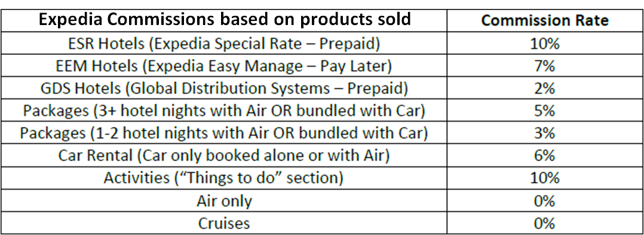644x235 pixels.
Task: Select the 6% commission rate cell
Action: coord(545,156)
